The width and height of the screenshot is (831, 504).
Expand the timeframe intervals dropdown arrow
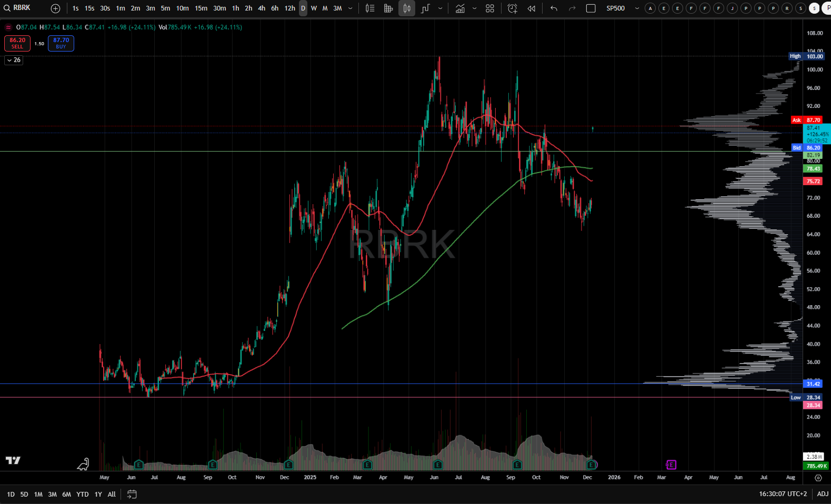click(x=351, y=8)
